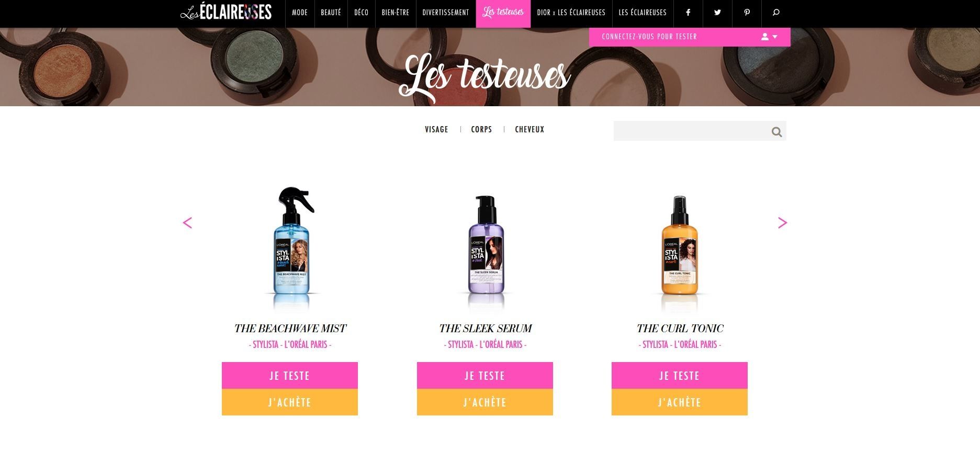The height and width of the screenshot is (451, 980).
Task: Go to previous products with the left arrow
Action: [x=187, y=223]
